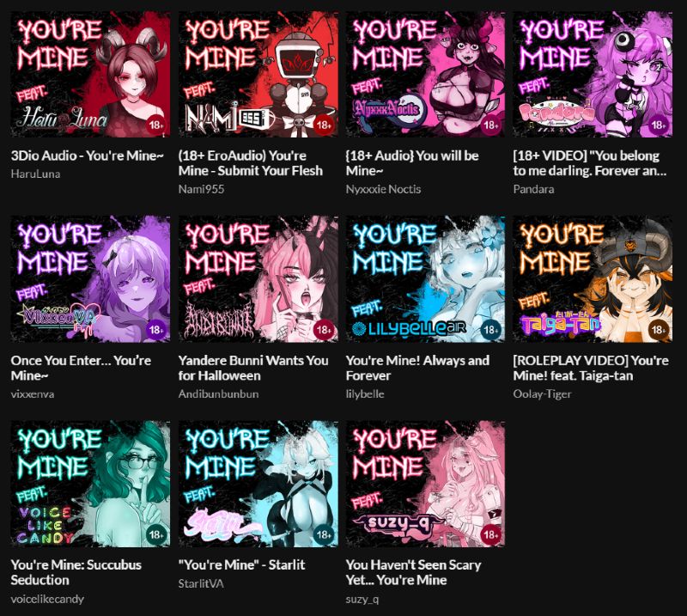The image size is (687, 616).
Task: Select the suzy_q pink thumbnail
Action: [425, 484]
